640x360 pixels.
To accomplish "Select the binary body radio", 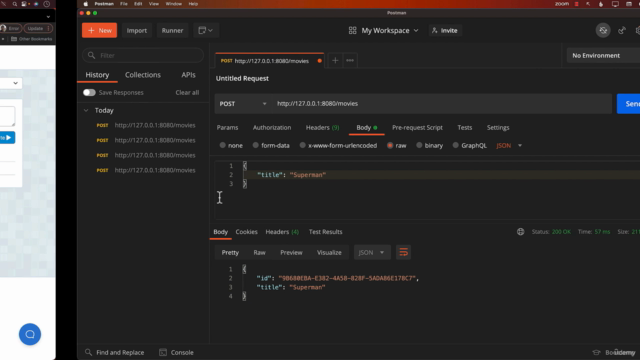I will (419, 145).
